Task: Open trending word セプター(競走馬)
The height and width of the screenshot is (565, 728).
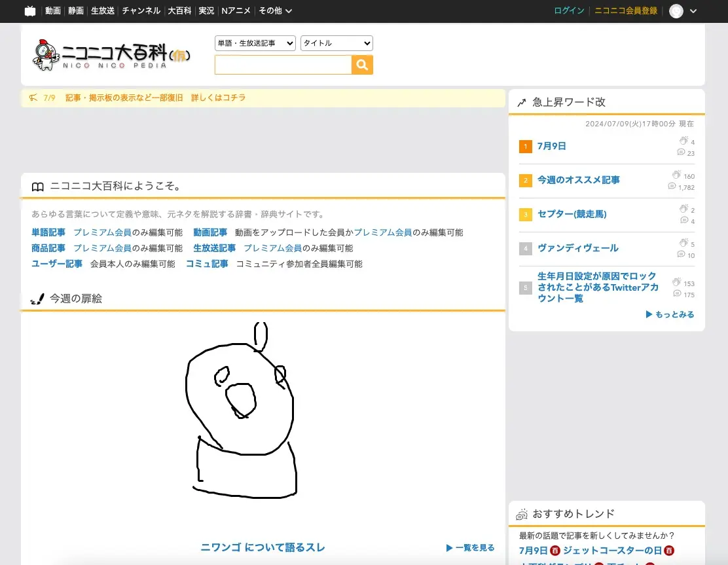Action: coord(572,214)
